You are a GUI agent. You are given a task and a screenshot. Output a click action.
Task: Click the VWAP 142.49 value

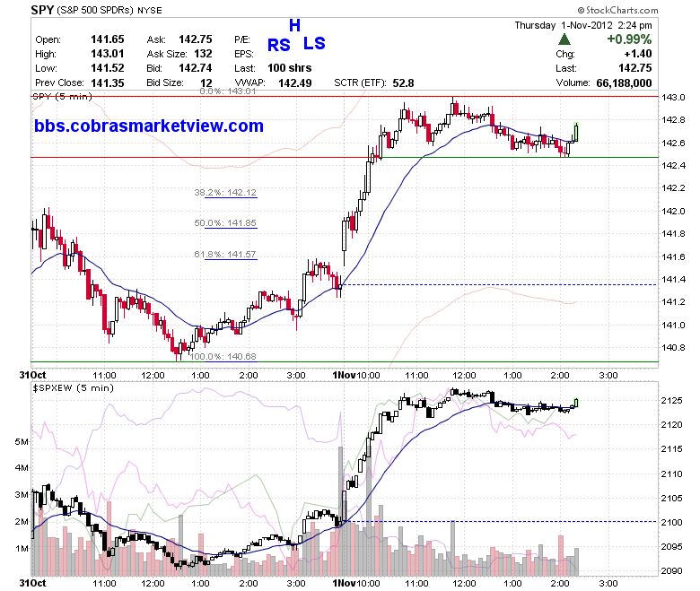click(x=295, y=83)
